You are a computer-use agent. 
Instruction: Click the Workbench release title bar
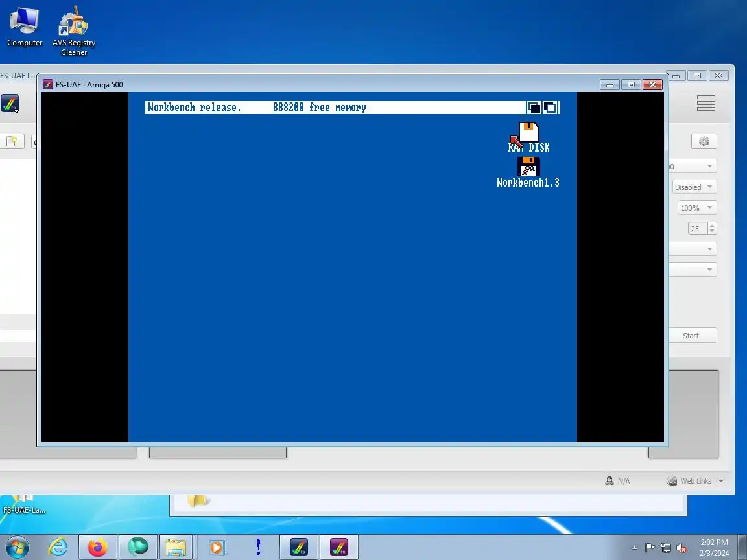click(x=335, y=108)
